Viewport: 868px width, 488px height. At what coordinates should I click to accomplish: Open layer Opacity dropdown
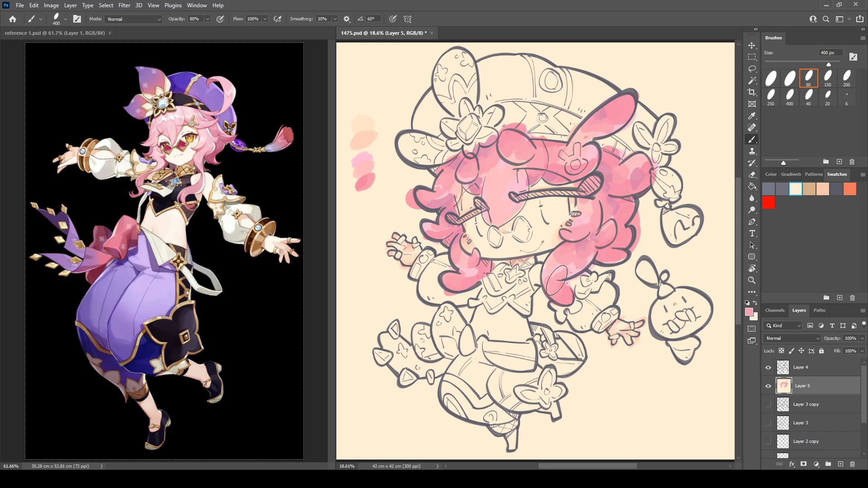click(862, 338)
